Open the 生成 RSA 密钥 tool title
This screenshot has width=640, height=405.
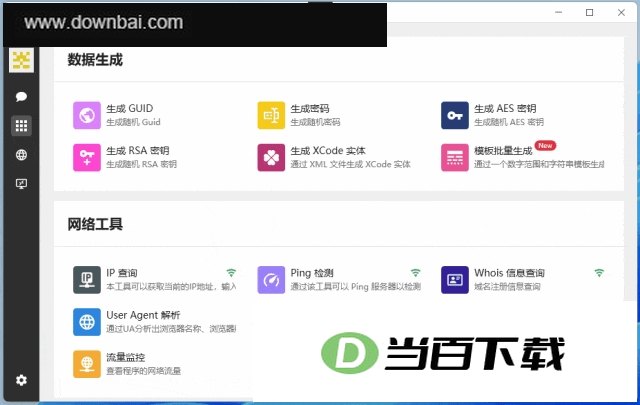138,151
